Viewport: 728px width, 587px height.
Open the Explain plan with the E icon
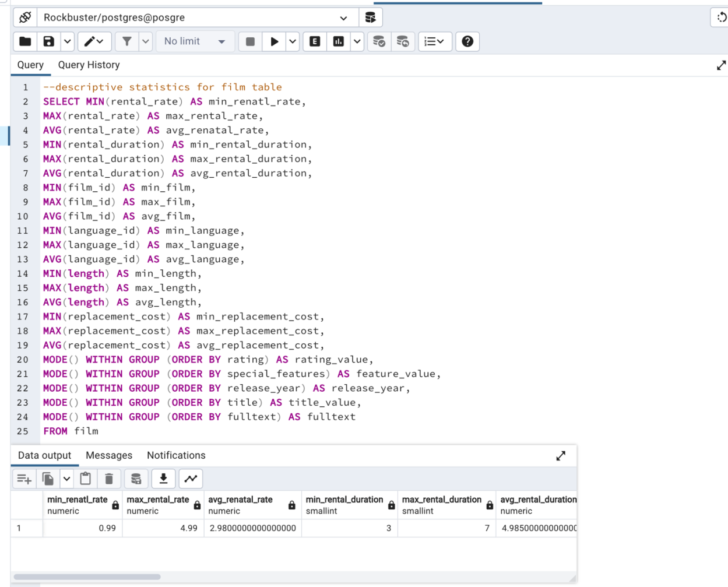[x=314, y=41]
